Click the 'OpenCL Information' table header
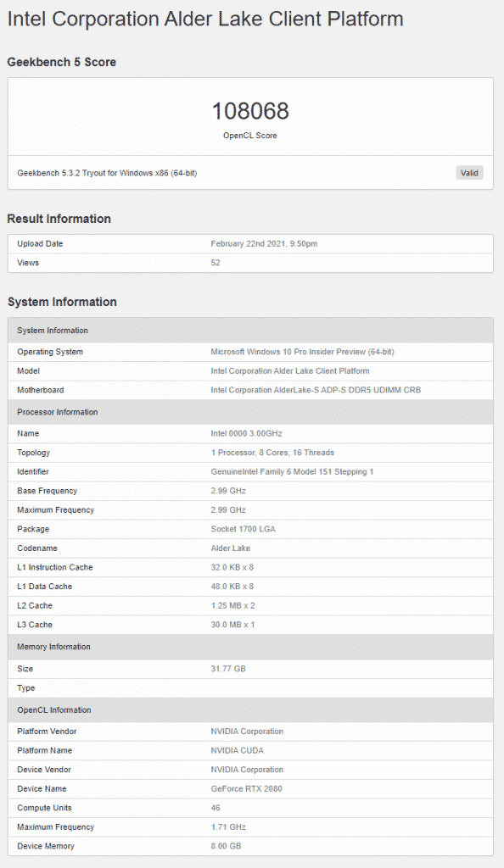This screenshot has width=504, height=868. click(x=250, y=709)
